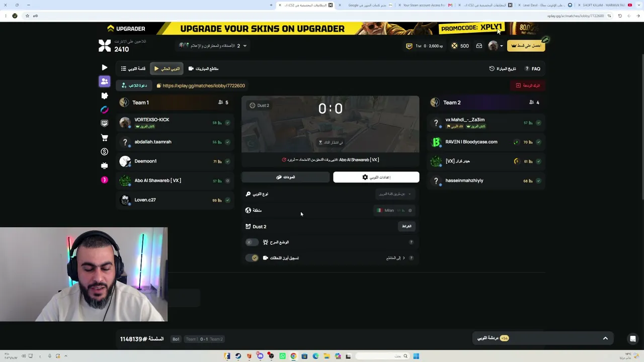Open match history
Screen dimensions: 644x362
(x=503, y=69)
